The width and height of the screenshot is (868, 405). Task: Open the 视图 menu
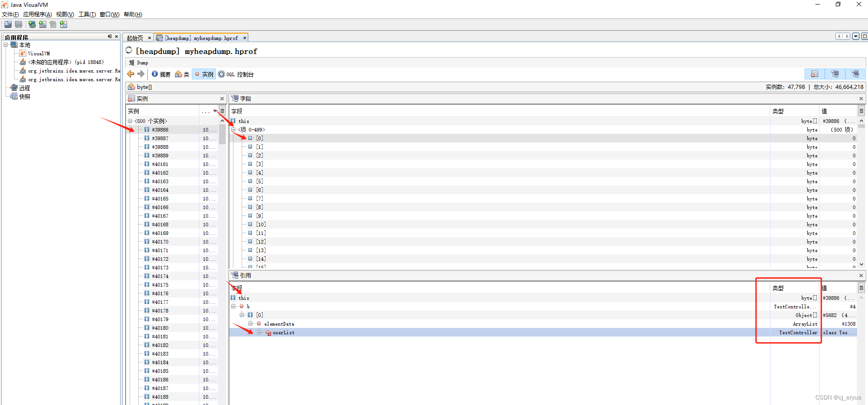pyautogui.click(x=65, y=15)
